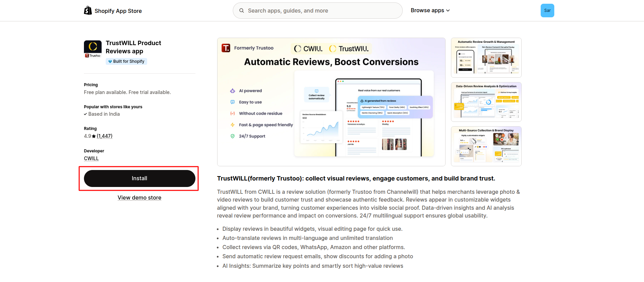
Task: Open the Sar account avatar
Action: (x=547, y=11)
